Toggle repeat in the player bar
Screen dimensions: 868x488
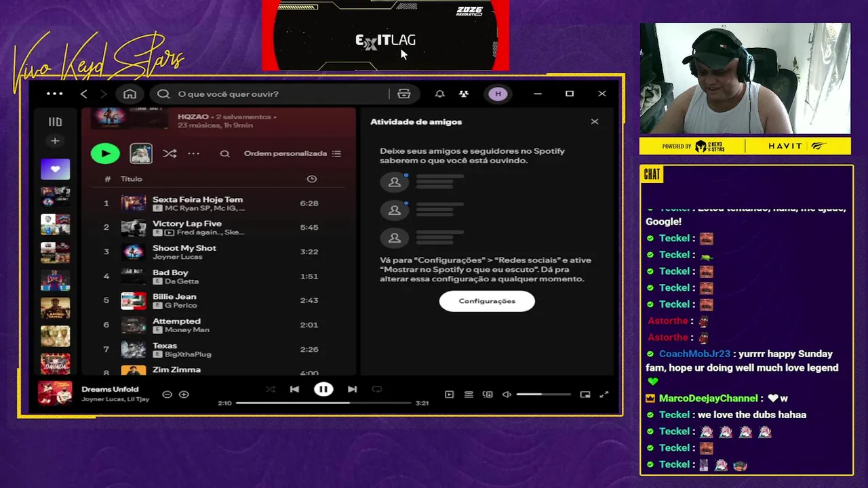tap(377, 389)
